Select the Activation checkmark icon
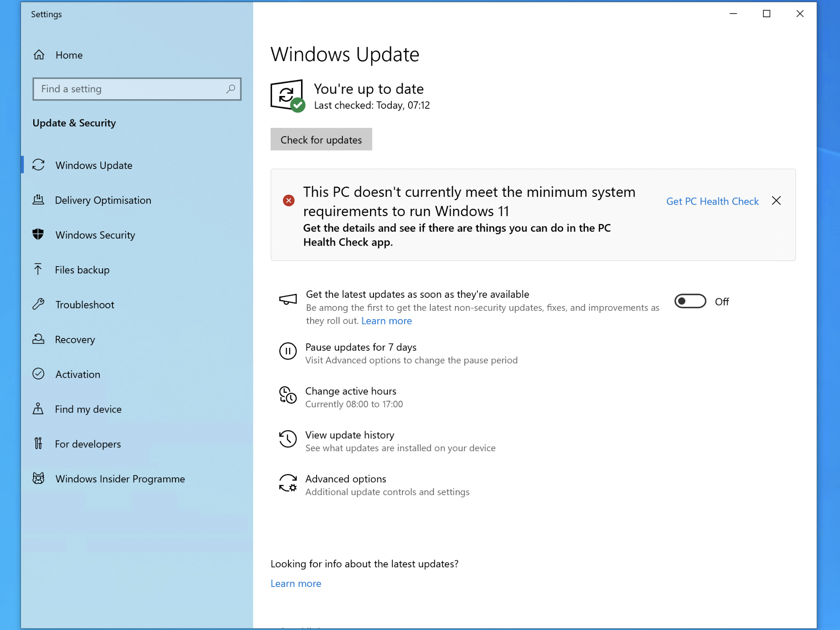The height and width of the screenshot is (630, 840). tap(39, 374)
